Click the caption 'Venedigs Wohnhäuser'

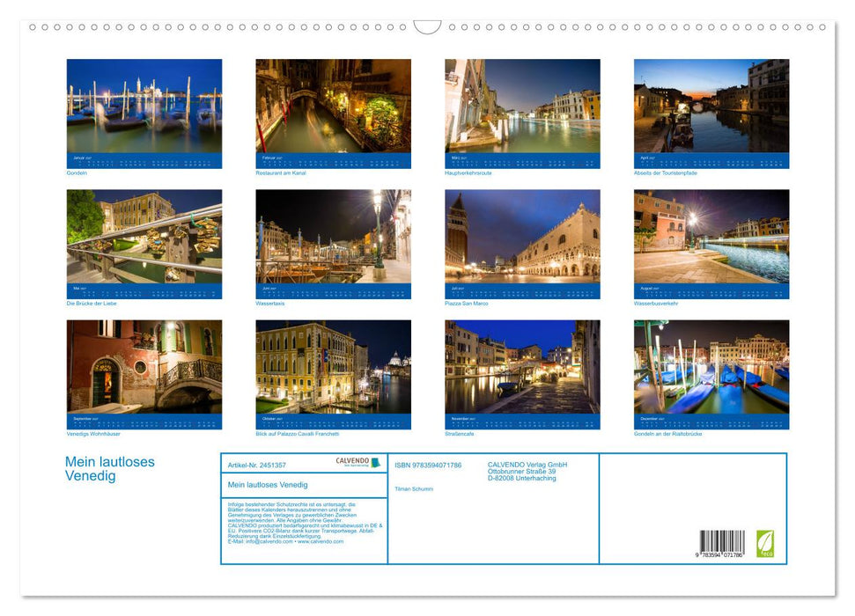click(94, 434)
